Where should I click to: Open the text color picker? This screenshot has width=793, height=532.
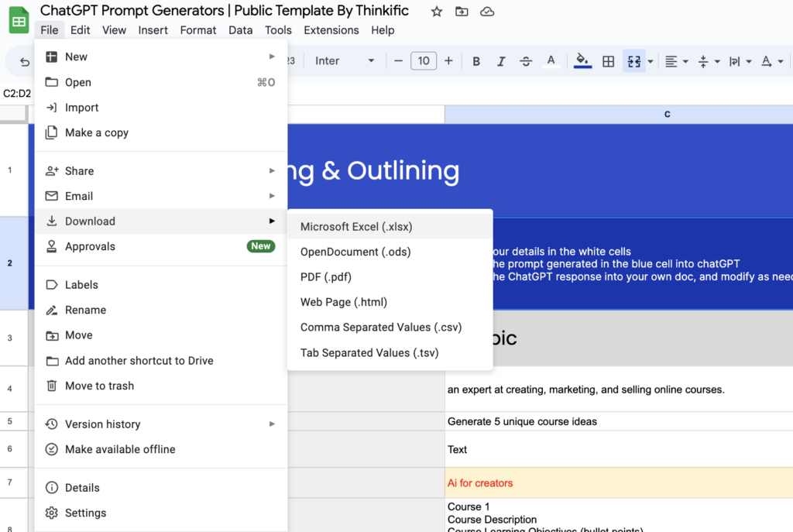551,61
